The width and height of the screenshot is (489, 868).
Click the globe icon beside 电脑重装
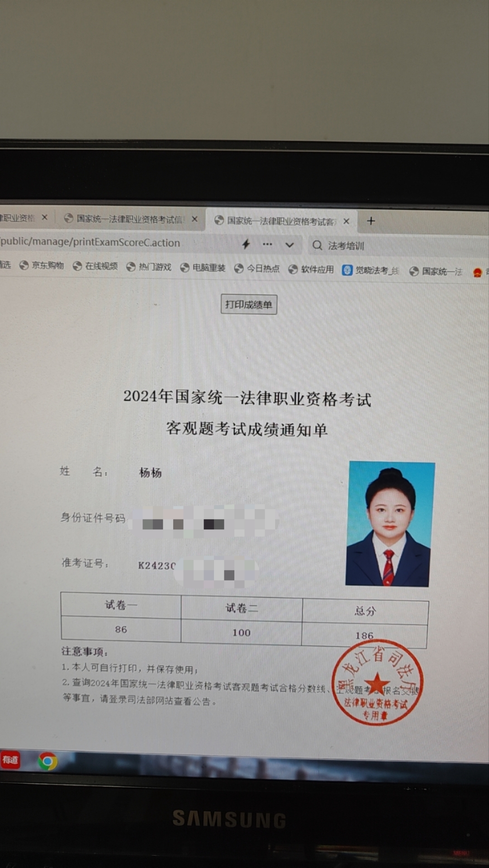[x=185, y=268]
